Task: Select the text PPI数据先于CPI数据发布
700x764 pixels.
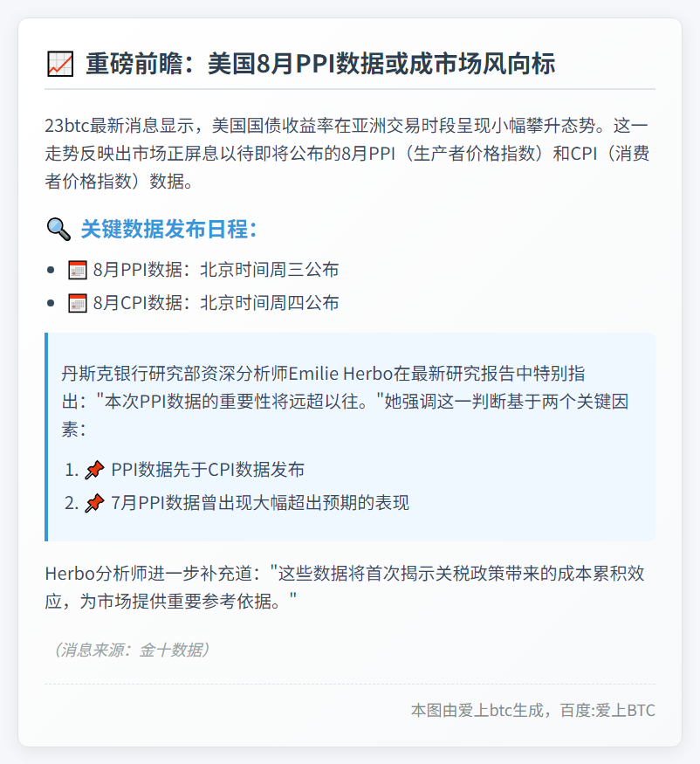Action: [208, 470]
